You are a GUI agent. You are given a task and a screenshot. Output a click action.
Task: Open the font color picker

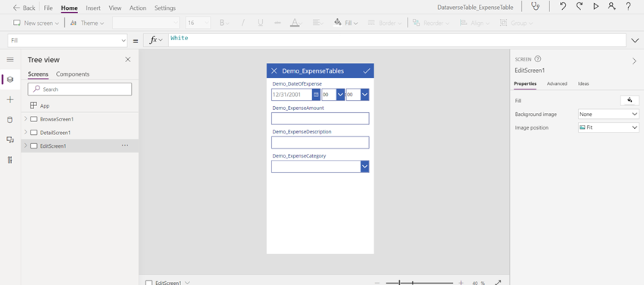coord(296,23)
